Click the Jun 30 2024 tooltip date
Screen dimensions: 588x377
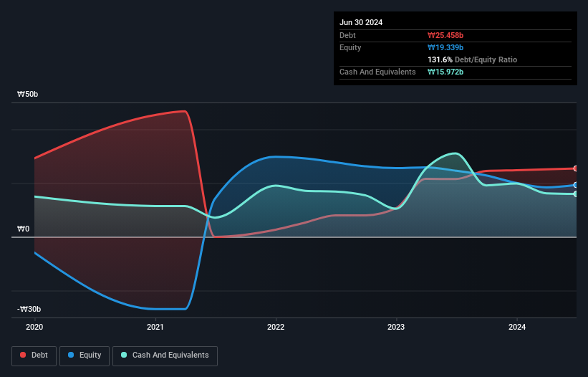(x=361, y=22)
